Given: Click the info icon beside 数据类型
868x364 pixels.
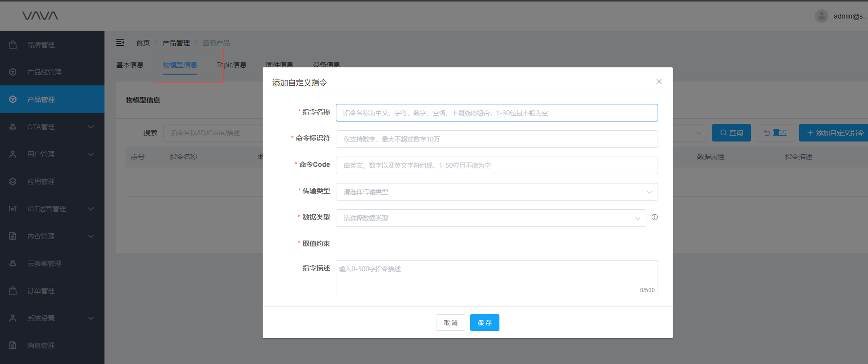Looking at the screenshot, I should pyautogui.click(x=655, y=217).
